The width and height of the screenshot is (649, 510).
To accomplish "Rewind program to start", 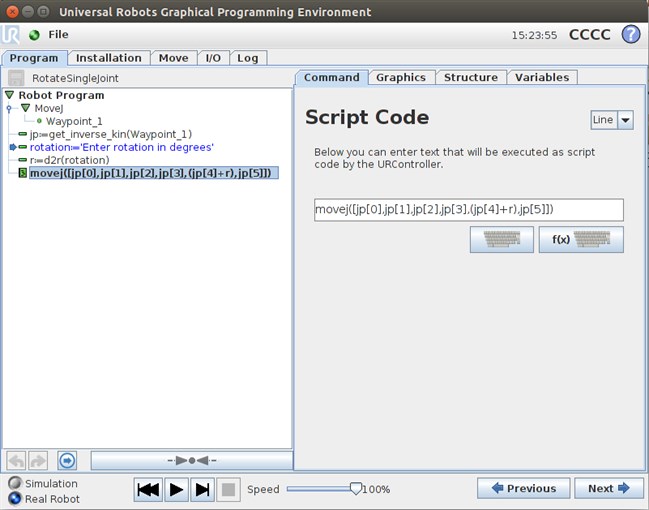I will [x=148, y=490].
